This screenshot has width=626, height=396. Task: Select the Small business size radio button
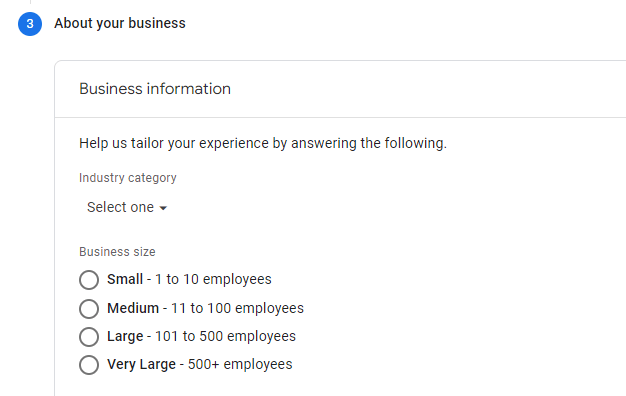tap(89, 279)
